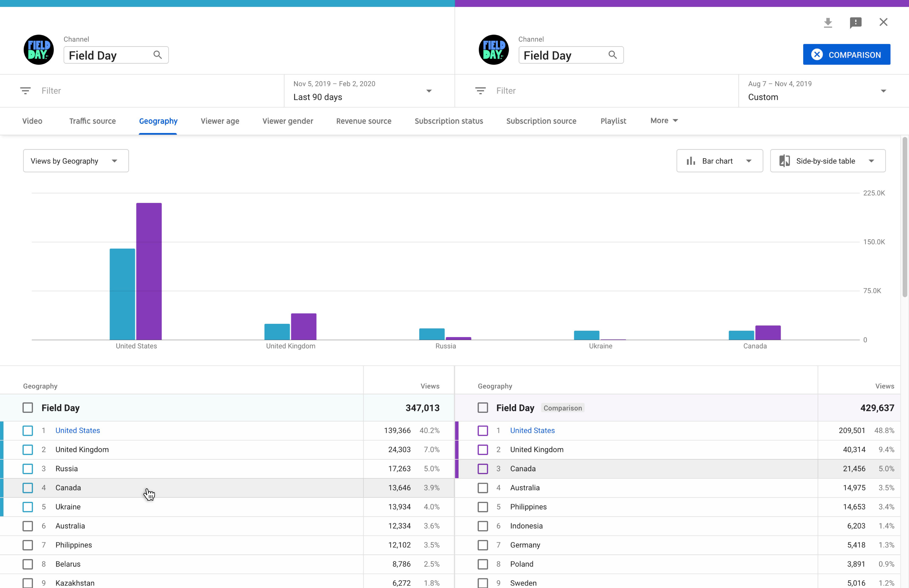Click the search icon in the left Channel field
The image size is (909, 588).
coord(157,55)
